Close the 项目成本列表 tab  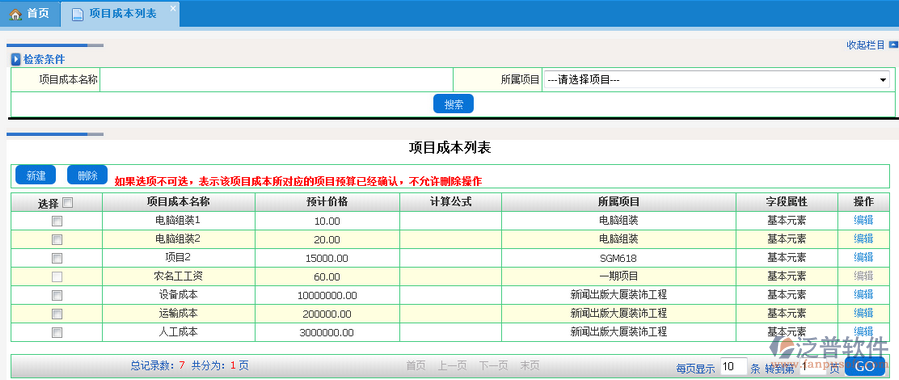coord(173,8)
